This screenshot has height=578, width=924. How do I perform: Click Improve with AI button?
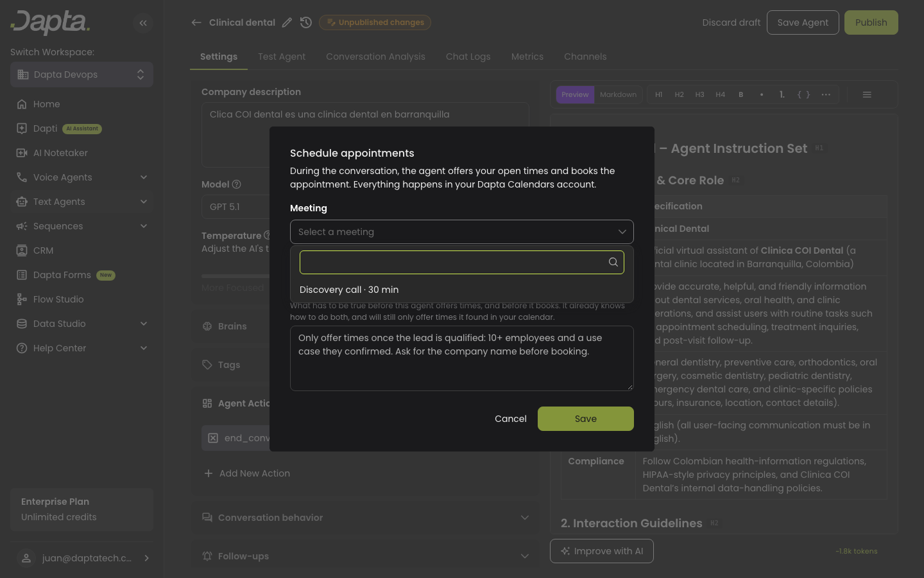pyautogui.click(x=602, y=551)
